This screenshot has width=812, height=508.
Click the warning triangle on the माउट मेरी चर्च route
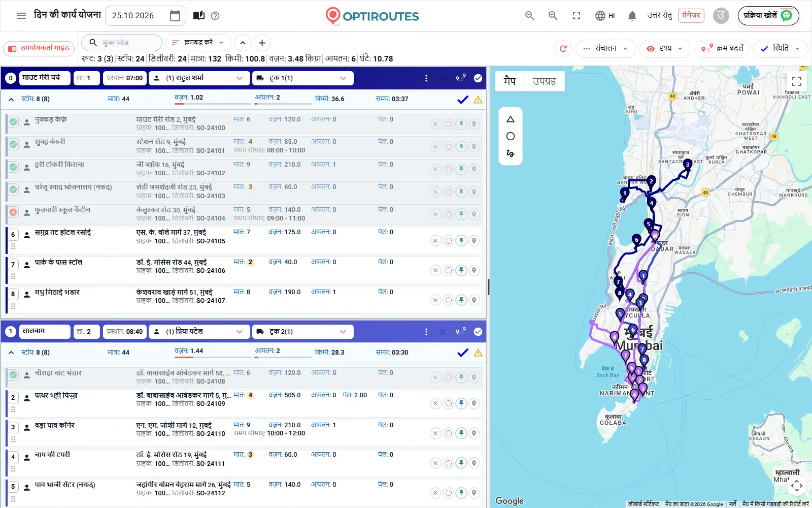[478, 100]
